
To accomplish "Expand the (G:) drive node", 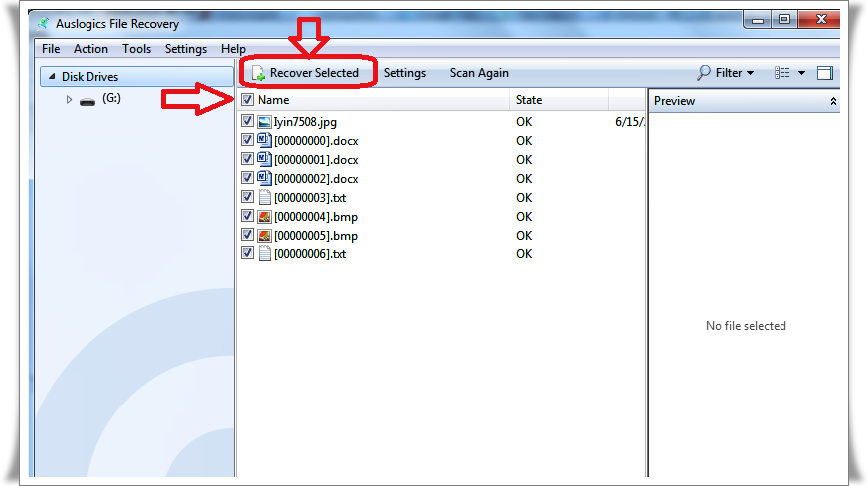I will click(x=69, y=100).
